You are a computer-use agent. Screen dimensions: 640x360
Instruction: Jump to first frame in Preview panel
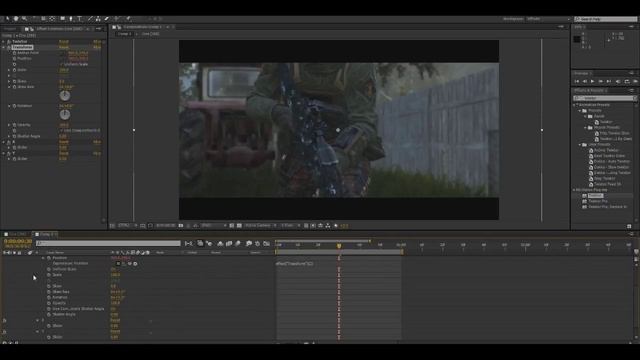pyautogui.click(x=577, y=82)
